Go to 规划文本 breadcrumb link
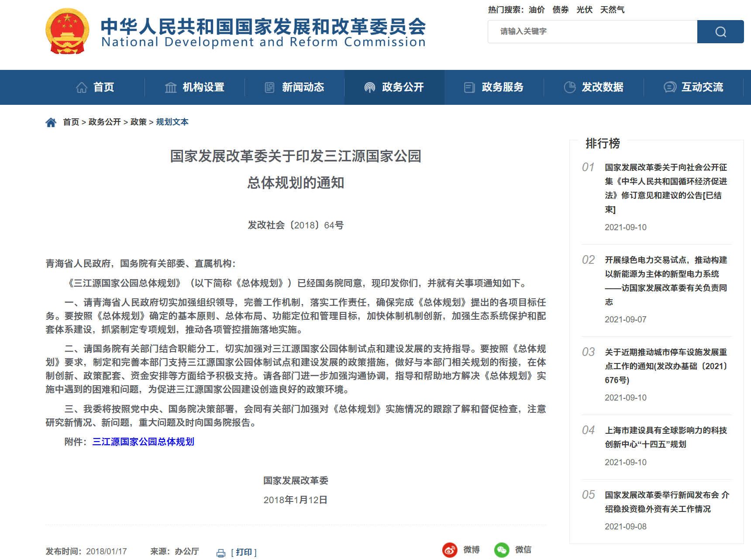 click(x=172, y=122)
